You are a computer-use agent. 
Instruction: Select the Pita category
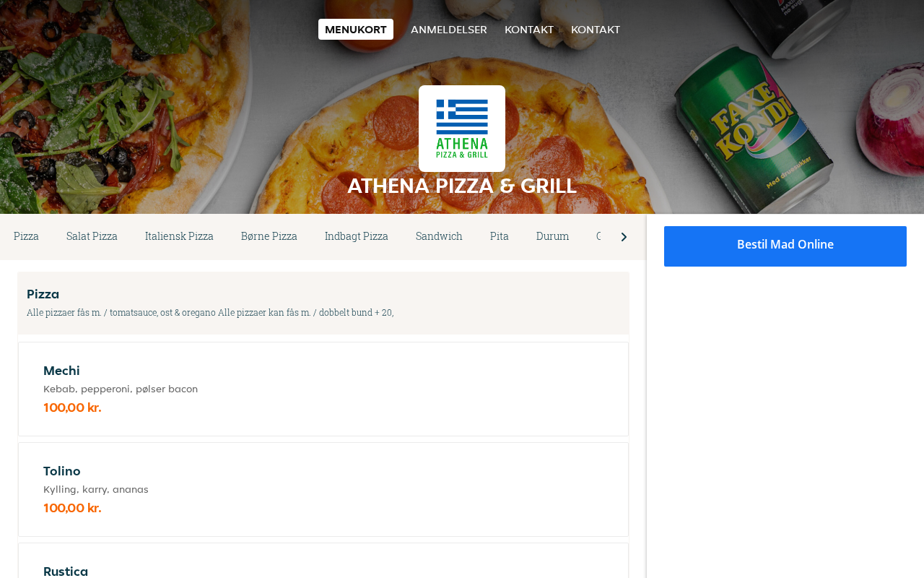[500, 236]
